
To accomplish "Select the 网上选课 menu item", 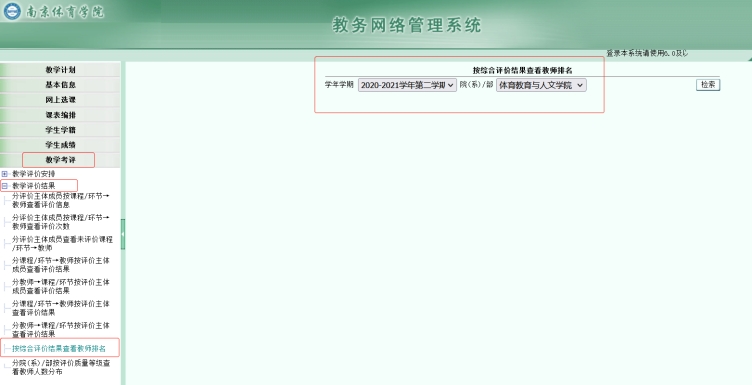I will point(60,100).
